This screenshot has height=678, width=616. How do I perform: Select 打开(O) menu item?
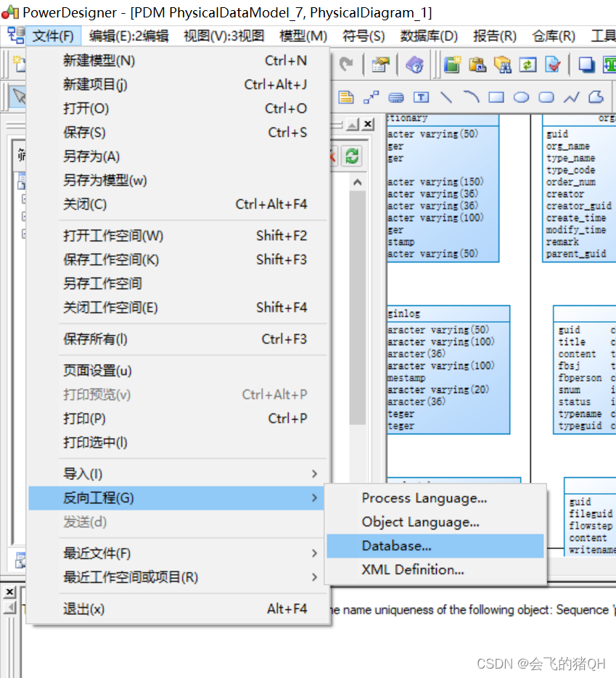(x=176, y=109)
